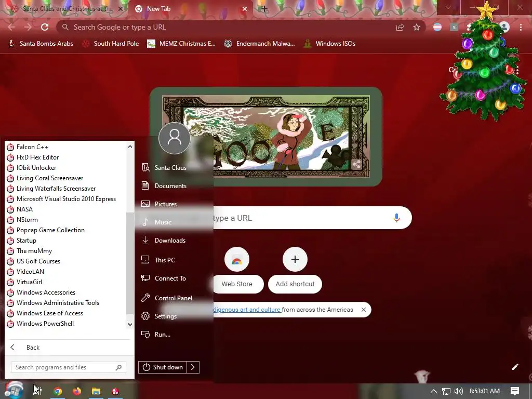Bookmark this tab with the star icon
The width and height of the screenshot is (532, 399).
417,27
